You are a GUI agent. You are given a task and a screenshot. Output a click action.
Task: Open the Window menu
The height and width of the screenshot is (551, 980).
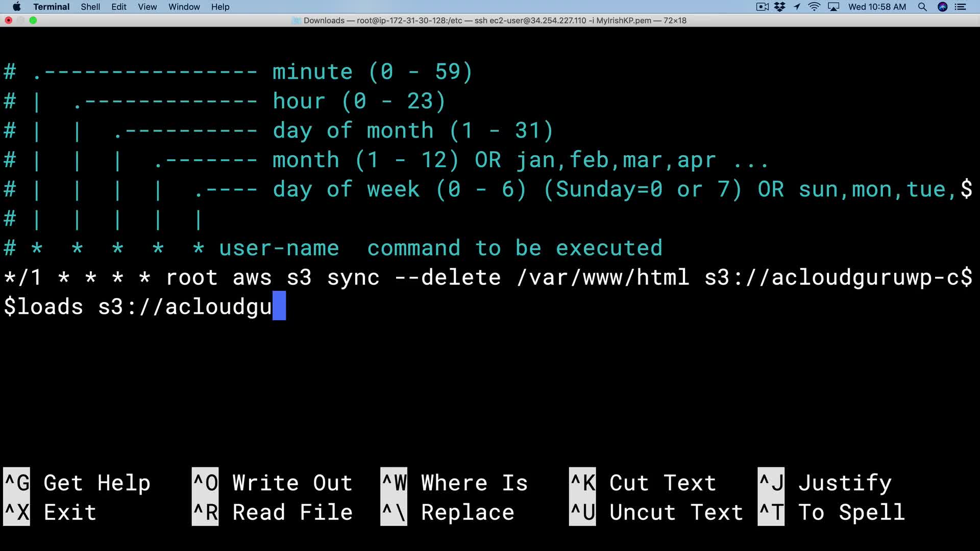tap(184, 7)
